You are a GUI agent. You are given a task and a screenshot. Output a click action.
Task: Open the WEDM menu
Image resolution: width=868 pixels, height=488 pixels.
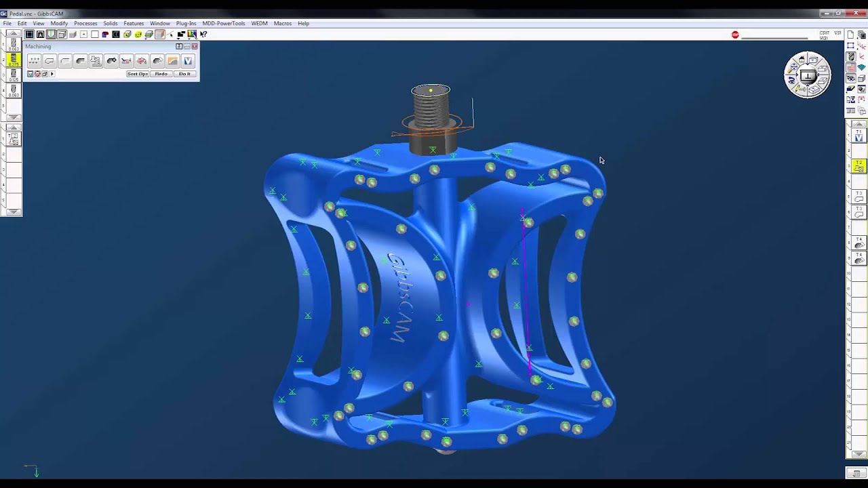259,23
